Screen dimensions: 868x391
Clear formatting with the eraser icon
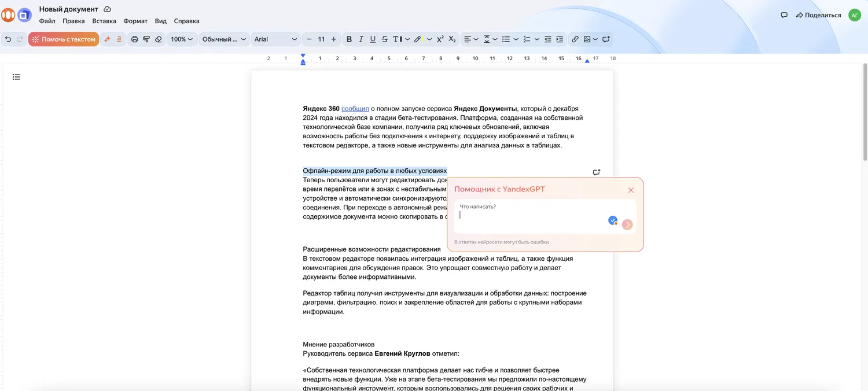(x=159, y=39)
